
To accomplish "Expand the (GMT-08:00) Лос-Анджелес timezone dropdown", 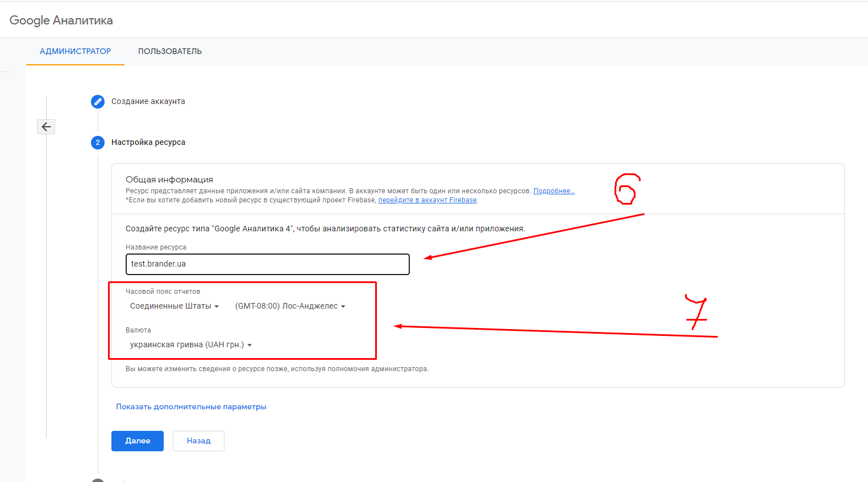I will point(290,306).
